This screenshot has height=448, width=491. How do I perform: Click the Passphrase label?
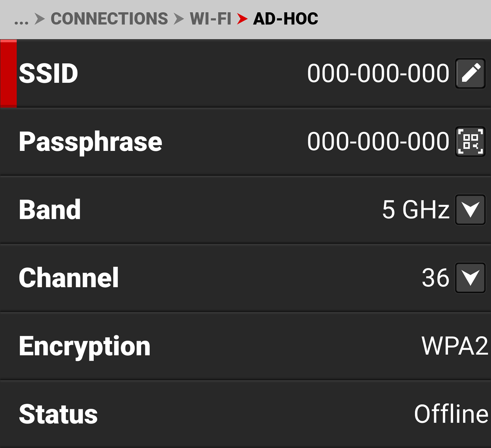(x=91, y=141)
